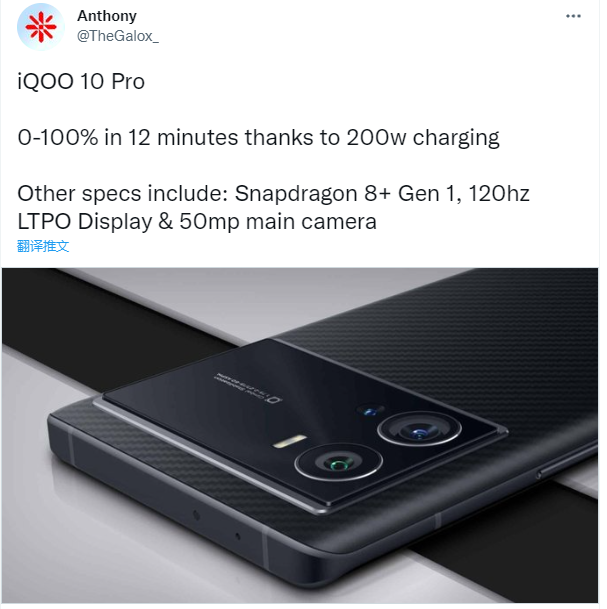Image resolution: width=607 pixels, height=609 pixels.
Task: Click the microphone hole on phone's top edge
Action: click(x=238, y=537)
